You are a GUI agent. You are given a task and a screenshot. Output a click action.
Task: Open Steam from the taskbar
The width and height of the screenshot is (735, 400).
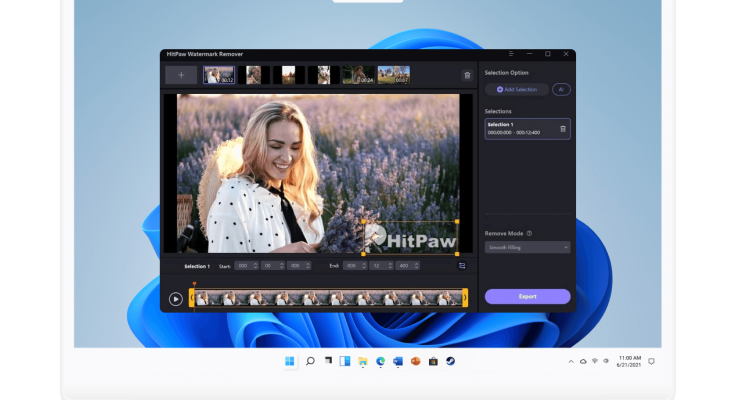tap(450, 361)
